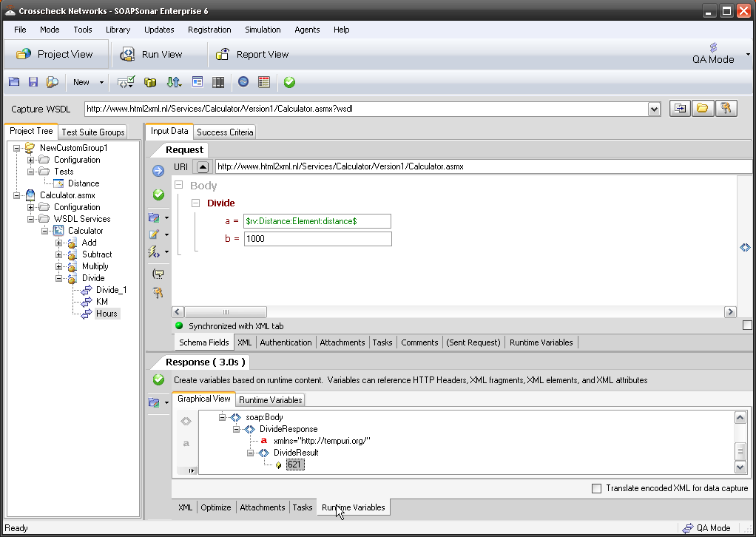
Task: Open the File menu
Action: tap(20, 30)
